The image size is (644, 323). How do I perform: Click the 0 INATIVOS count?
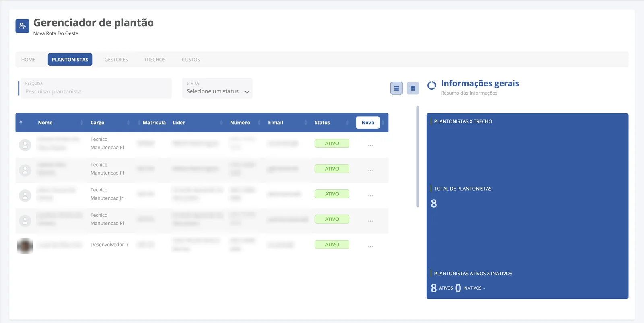(469, 288)
